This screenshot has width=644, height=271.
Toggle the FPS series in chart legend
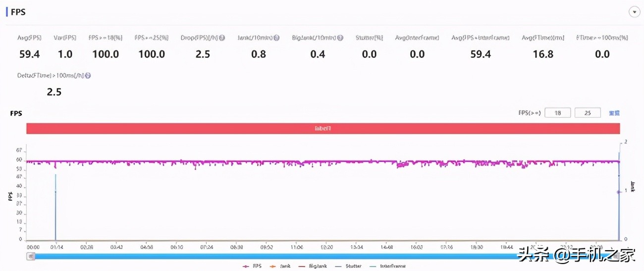pos(252,266)
